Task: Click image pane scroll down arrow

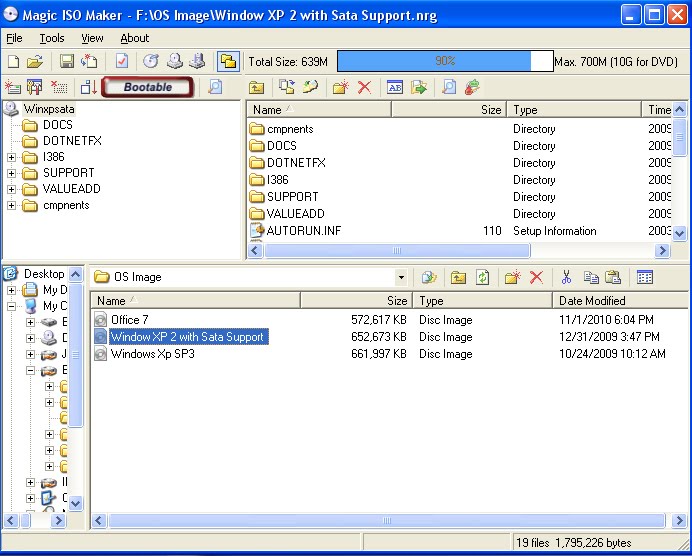Action: click(x=680, y=233)
